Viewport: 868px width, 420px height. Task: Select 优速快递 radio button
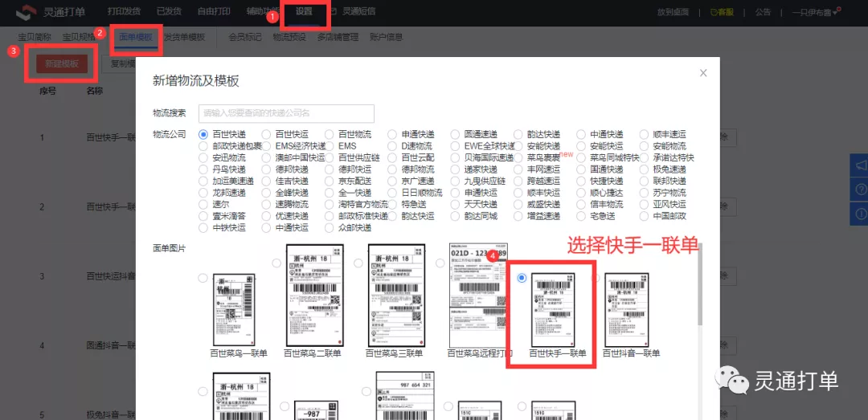pyautogui.click(x=266, y=216)
